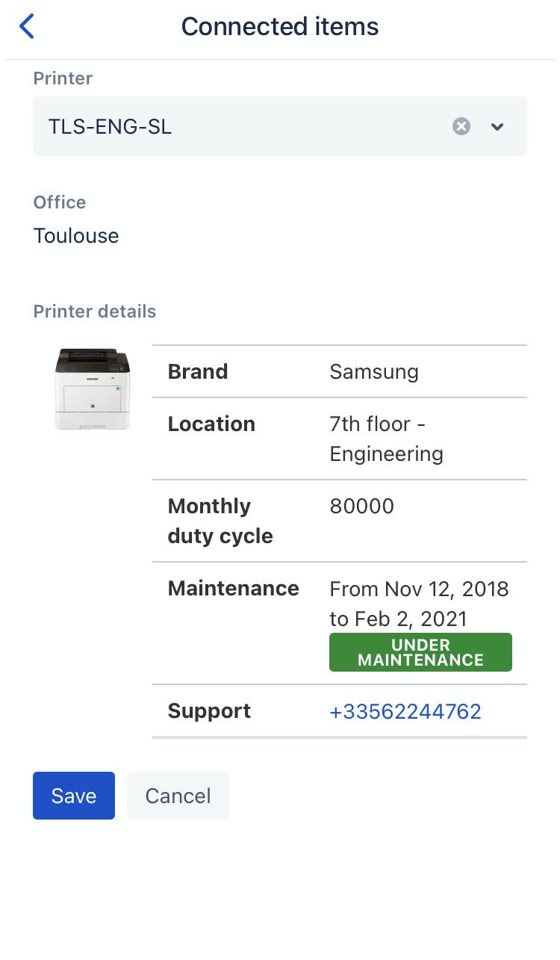Tap the Samsung printer thumbnail image
Viewport: 560px width, 960px height.
tap(93, 388)
